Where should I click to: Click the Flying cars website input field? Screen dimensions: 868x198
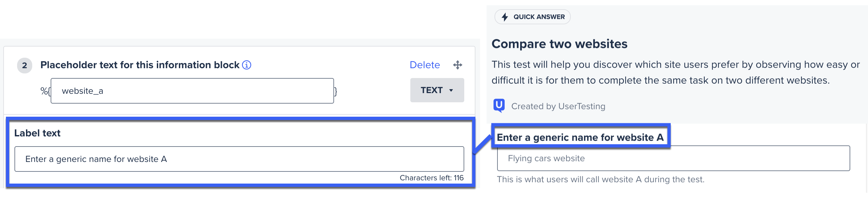(x=673, y=158)
